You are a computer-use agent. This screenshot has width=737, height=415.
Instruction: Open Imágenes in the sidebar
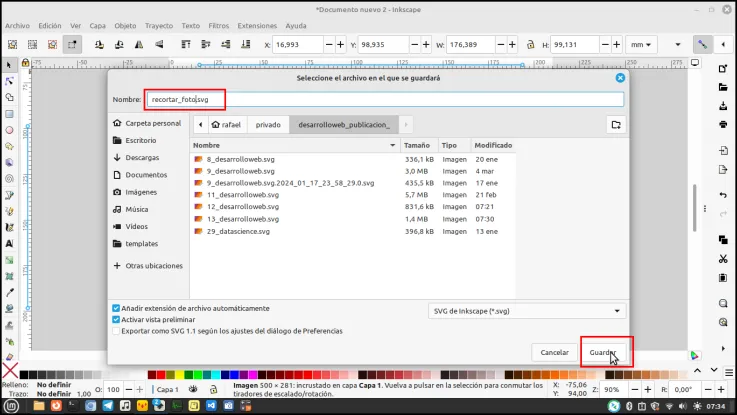coord(141,192)
